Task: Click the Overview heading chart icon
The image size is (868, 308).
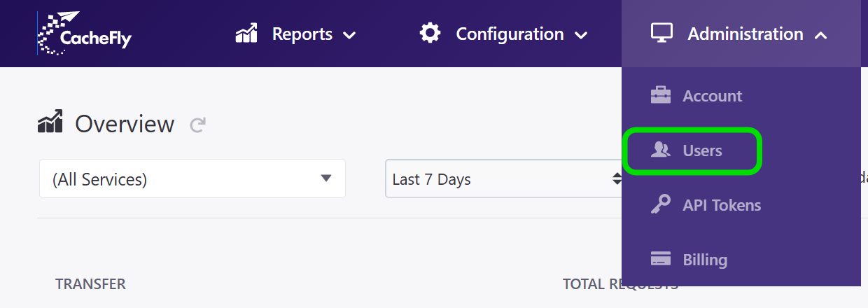Action: click(x=50, y=122)
